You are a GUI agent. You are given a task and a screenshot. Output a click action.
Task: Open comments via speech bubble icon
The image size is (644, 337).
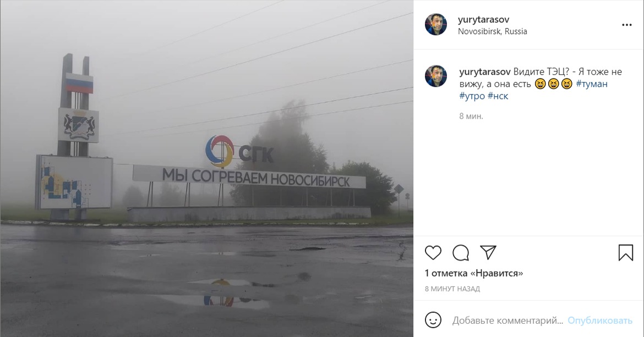click(x=460, y=252)
